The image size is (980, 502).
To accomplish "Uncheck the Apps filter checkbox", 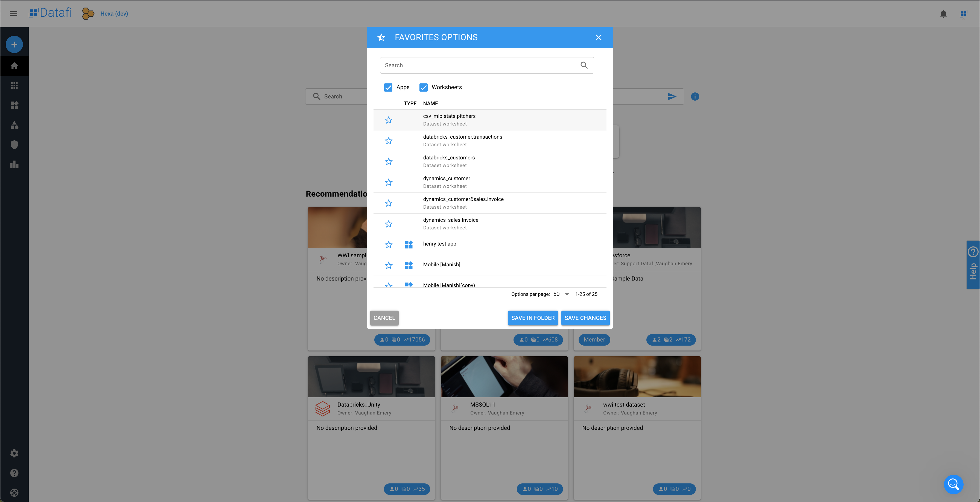I will pos(388,87).
